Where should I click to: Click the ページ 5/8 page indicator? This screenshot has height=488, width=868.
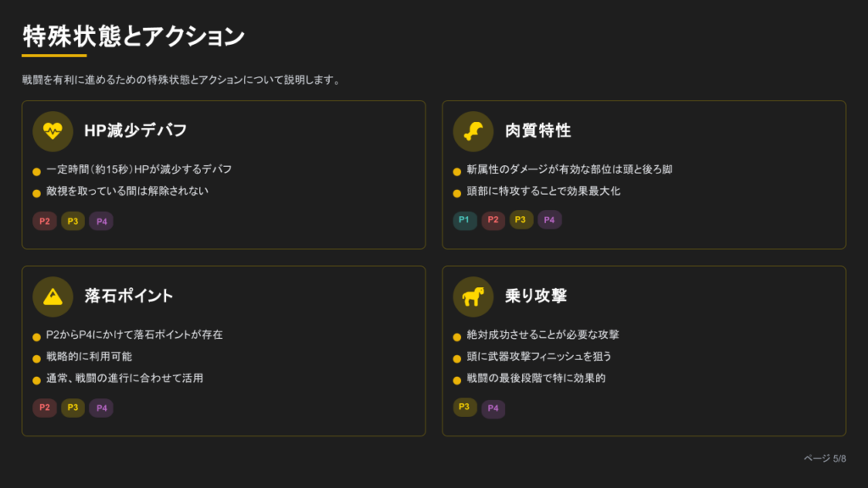(824, 458)
